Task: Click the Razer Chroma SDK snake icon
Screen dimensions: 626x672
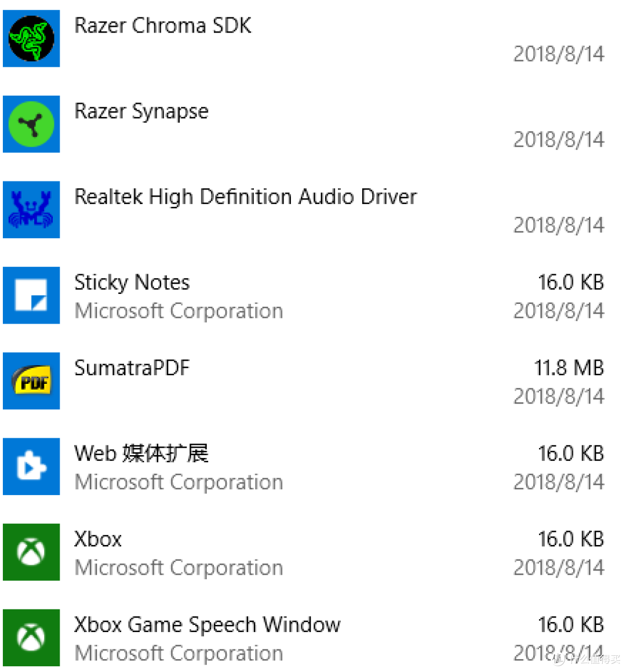Action: [x=31, y=39]
